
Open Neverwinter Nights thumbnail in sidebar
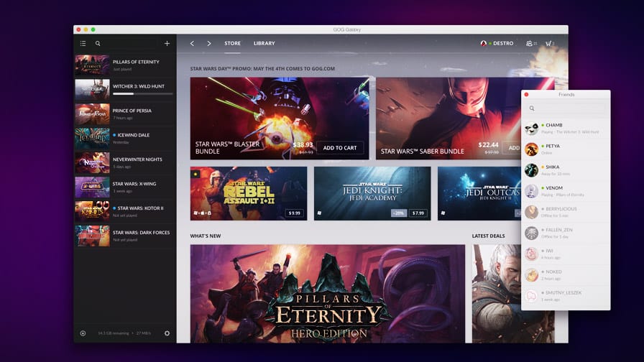click(93, 162)
